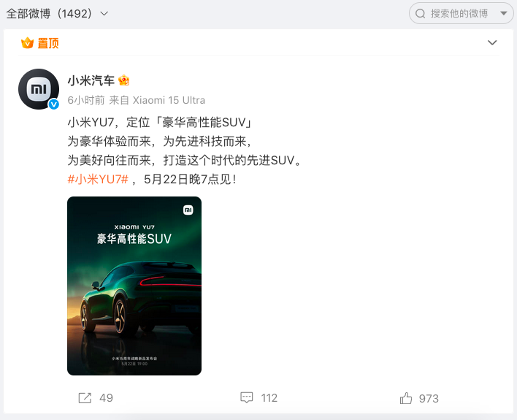Click the 小米汽车 account name
This screenshot has height=420, width=517.
point(91,80)
